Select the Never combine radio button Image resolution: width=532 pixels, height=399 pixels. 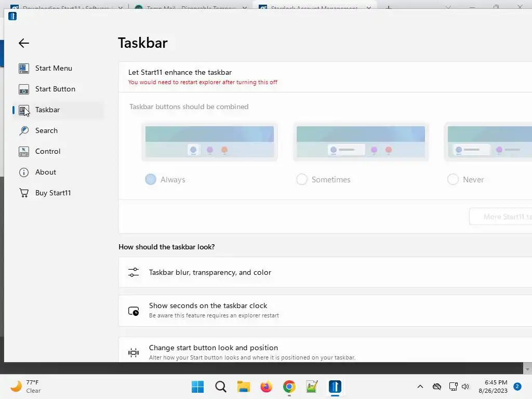[x=453, y=179]
